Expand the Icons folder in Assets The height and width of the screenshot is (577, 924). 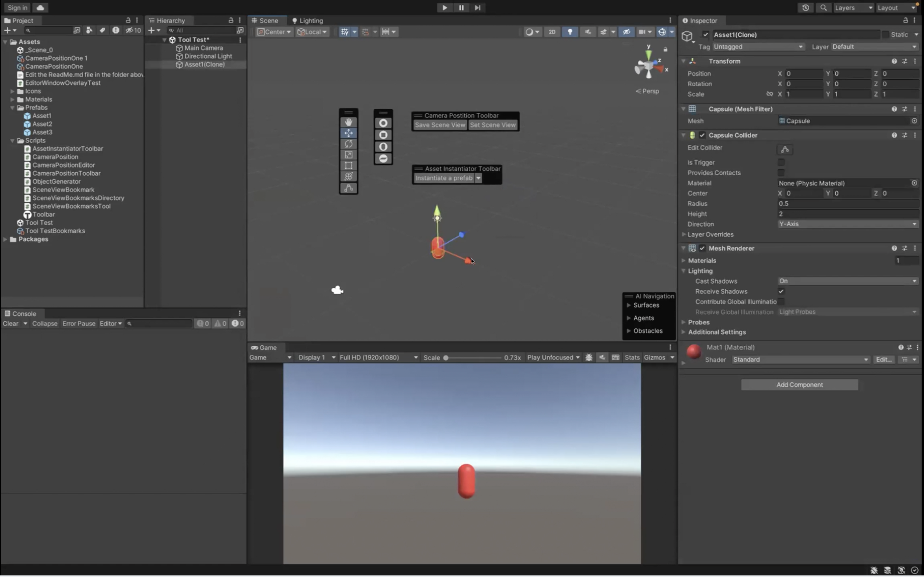(12, 91)
